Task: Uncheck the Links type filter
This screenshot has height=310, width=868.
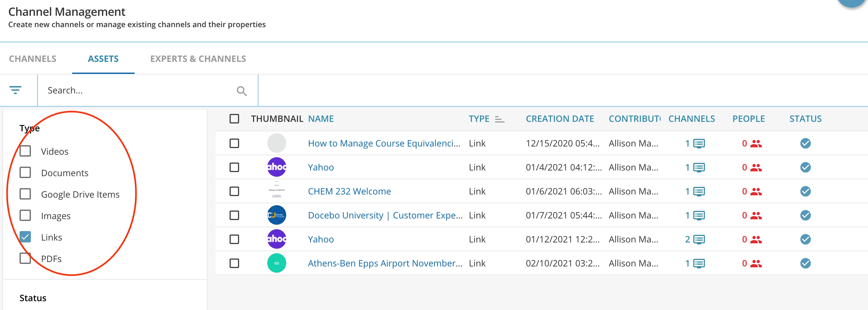Action: click(25, 237)
